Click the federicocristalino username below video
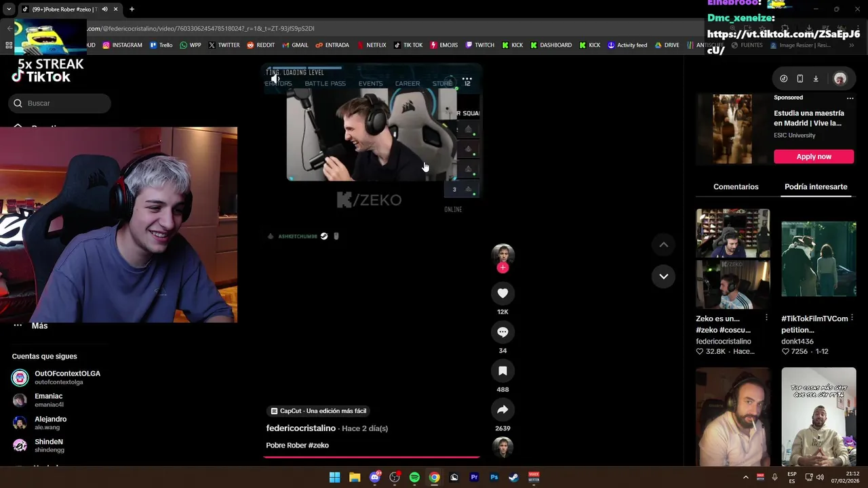Viewport: 868px width, 488px height. coord(300,428)
